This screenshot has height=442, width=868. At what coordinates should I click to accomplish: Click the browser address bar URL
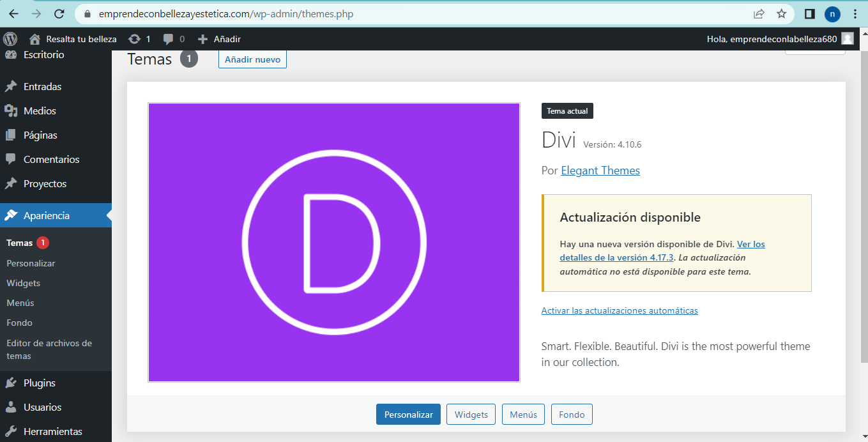pyautogui.click(x=226, y=13)
